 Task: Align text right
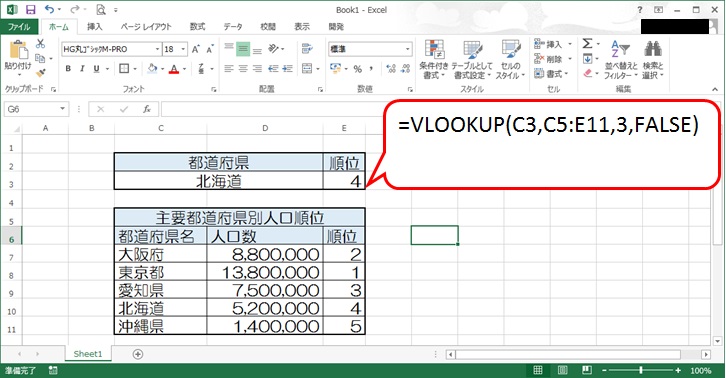click(257, 69)
